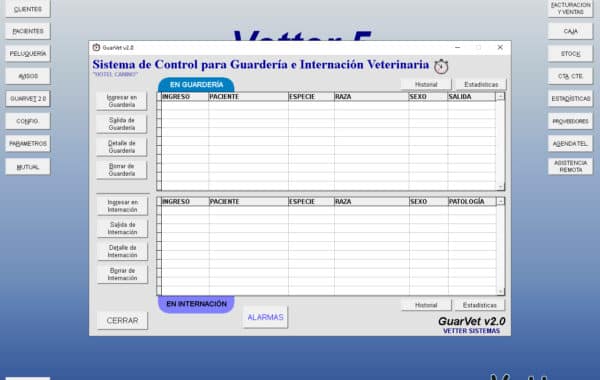Screen dimensions: 600x380
Task: Click the GUARVET 2.0 sidebar button
Action: pyautogui.click(x=28, y=98)
